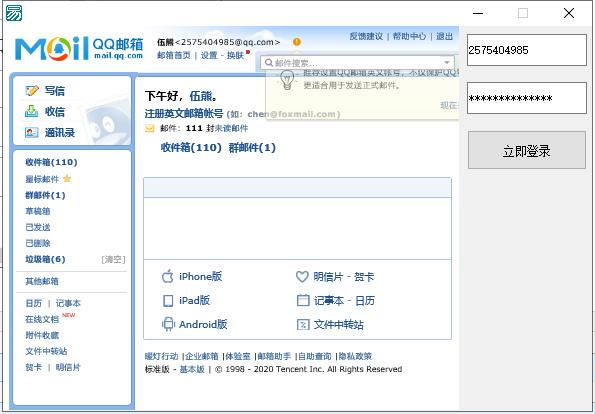Click 暖灯行动 footer link

click(x=161, y=356)
